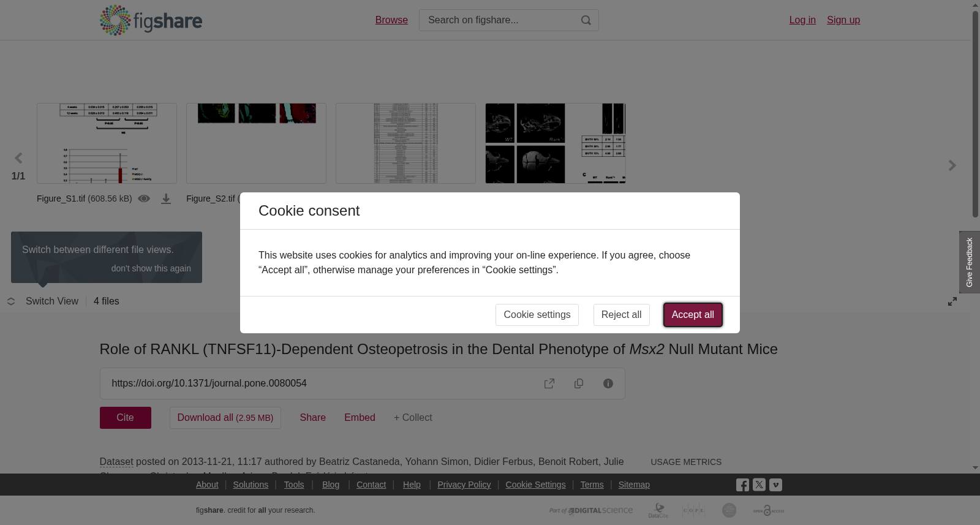Go to the previous file with left arrow
The width and height of the screenshot is (980, 525).
pos(18,158)
